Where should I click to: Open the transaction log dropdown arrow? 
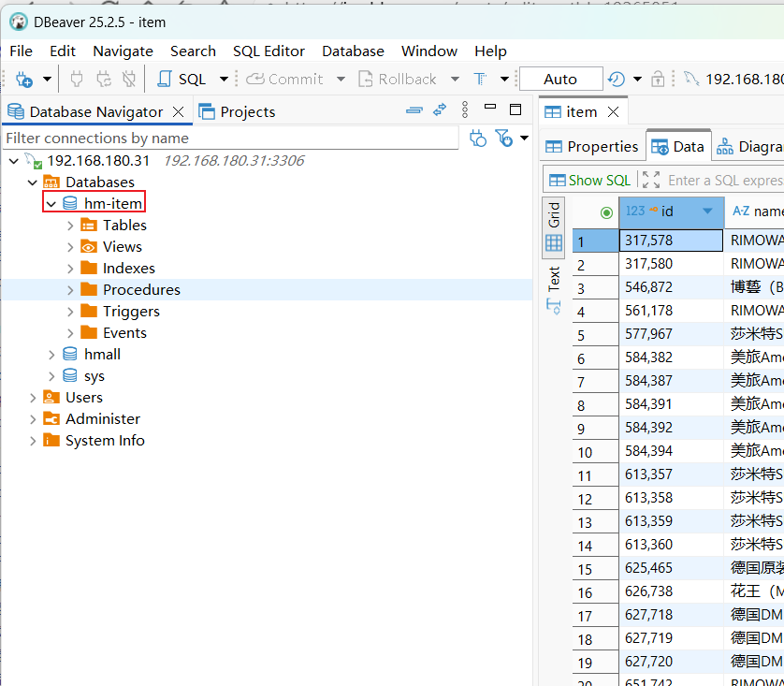click(637, 79)
